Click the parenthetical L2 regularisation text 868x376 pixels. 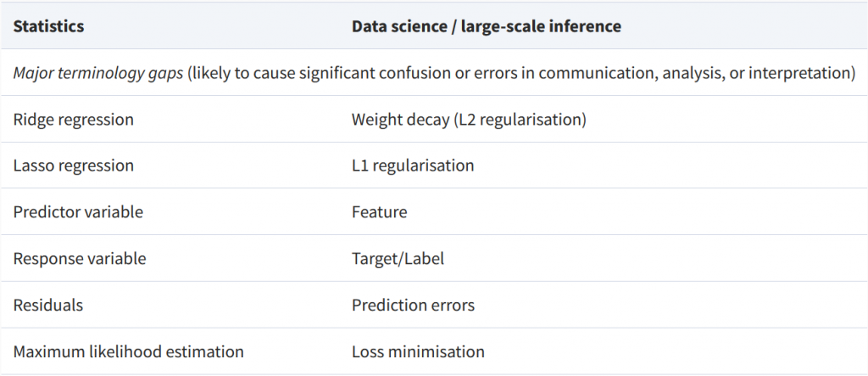click(x=517, y=120)
